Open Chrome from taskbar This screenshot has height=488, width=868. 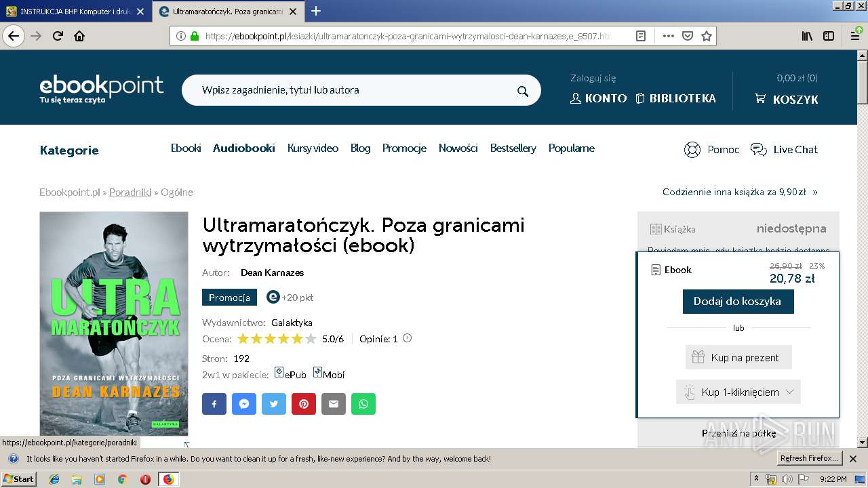(122, 479)
